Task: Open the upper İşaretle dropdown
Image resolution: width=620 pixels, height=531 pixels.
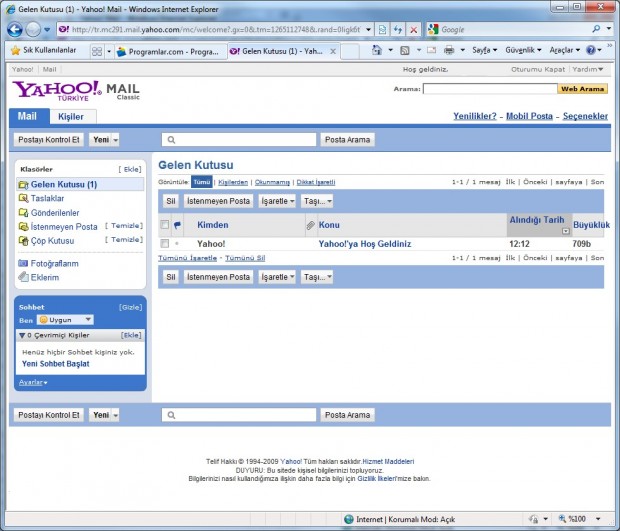Action: point(277,201)
